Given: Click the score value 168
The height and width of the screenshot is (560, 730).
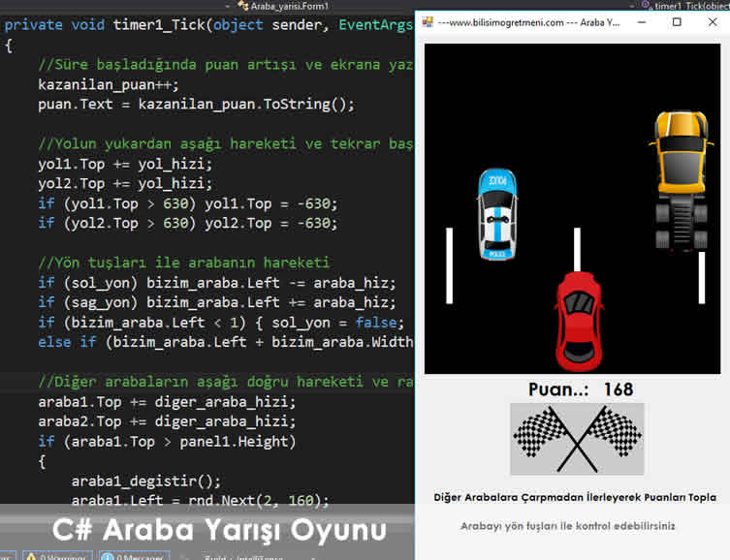Looking at the screenshot, I should 618,389.
